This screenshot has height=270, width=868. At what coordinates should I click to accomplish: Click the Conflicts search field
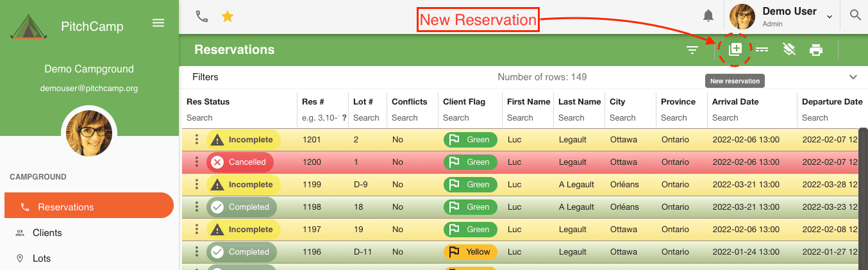pyautogui.click(x=411, y=118)
